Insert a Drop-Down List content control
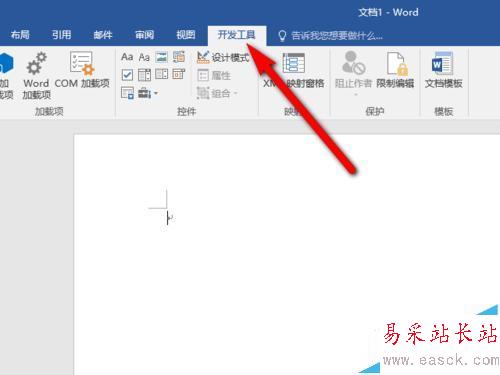500x375 pixels. (162, 74)
